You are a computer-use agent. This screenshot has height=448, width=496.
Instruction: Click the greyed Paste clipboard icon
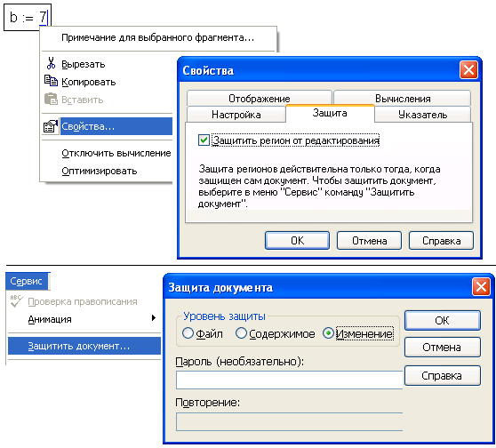point(51,99)
